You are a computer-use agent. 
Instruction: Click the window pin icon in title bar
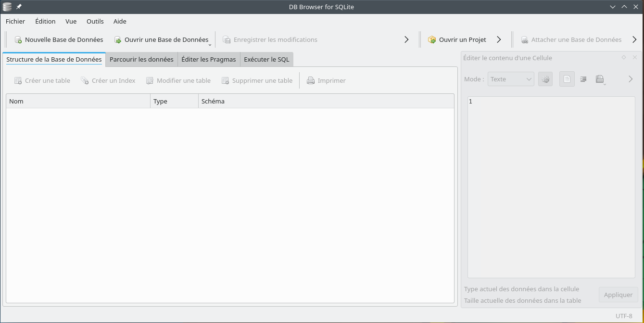19,7
